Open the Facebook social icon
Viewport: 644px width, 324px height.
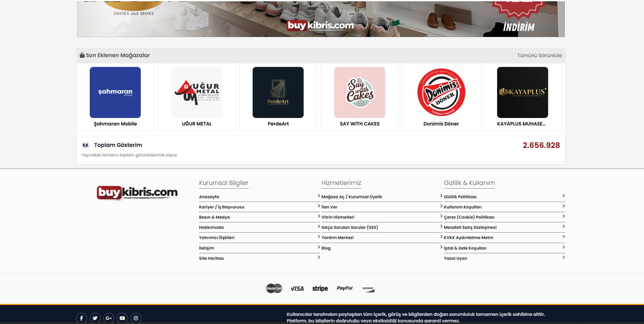81,318
